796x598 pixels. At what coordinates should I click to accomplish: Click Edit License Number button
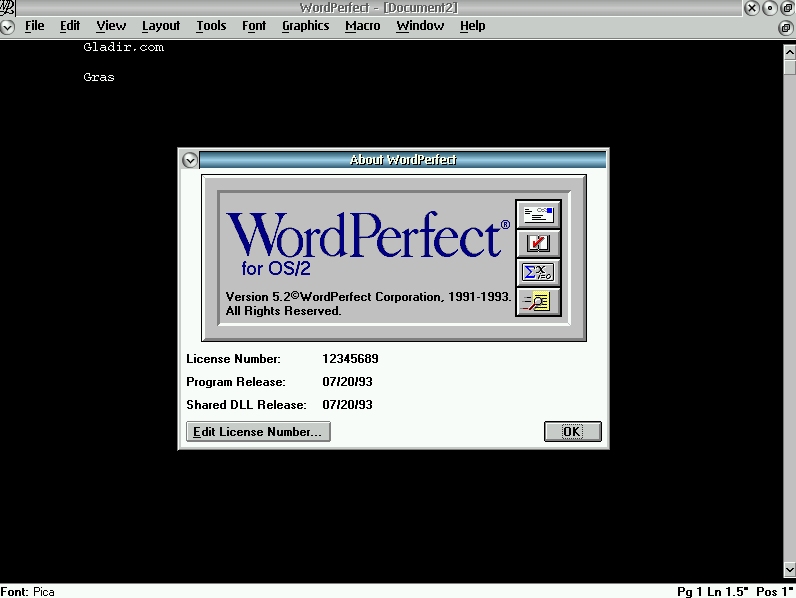[x=258, y=432]
